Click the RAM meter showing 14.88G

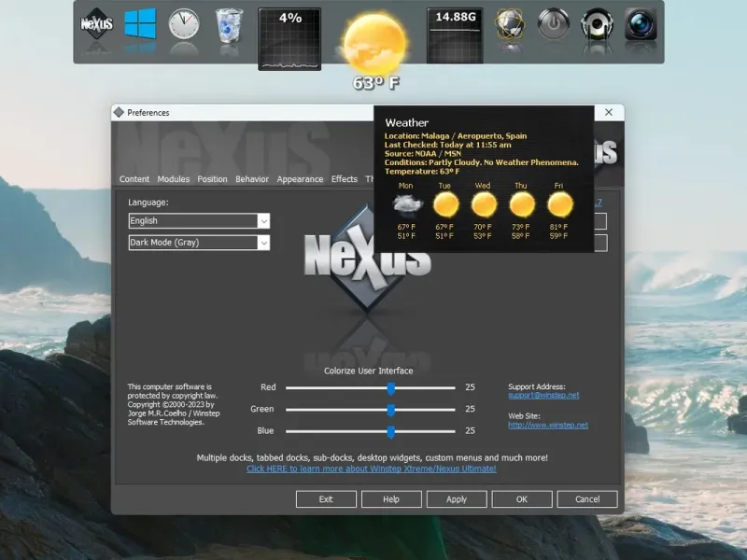pos(455,35)
